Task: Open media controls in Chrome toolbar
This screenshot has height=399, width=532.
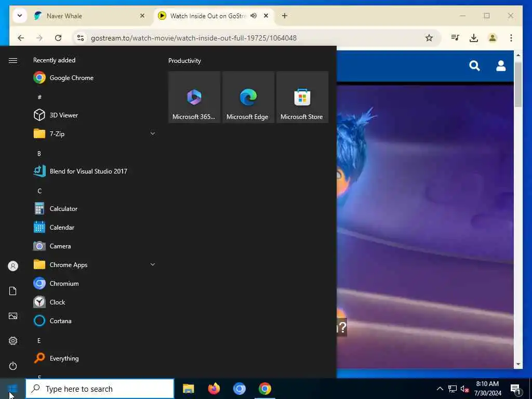Action: [x=455, y=37]
